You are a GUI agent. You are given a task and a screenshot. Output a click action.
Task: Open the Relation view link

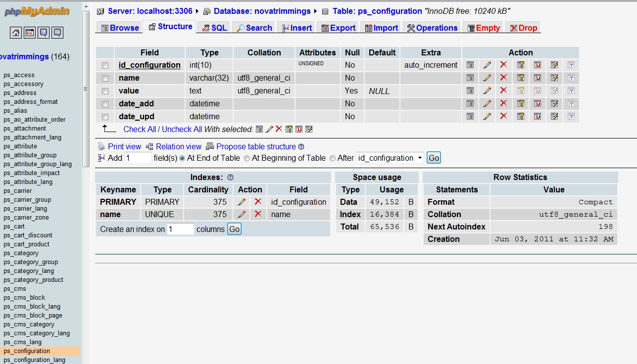click(178, 146)
